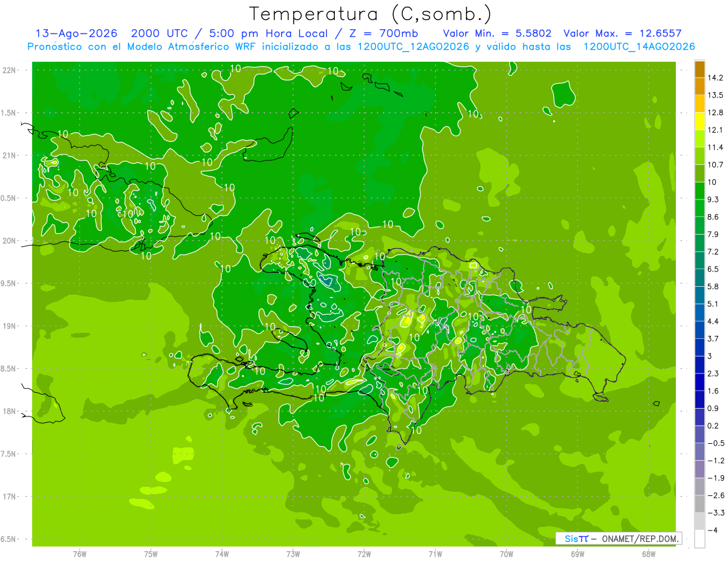Pick the teal swatch between 5.8 and 6.5
Screen dimensions: 728x562
699,278
